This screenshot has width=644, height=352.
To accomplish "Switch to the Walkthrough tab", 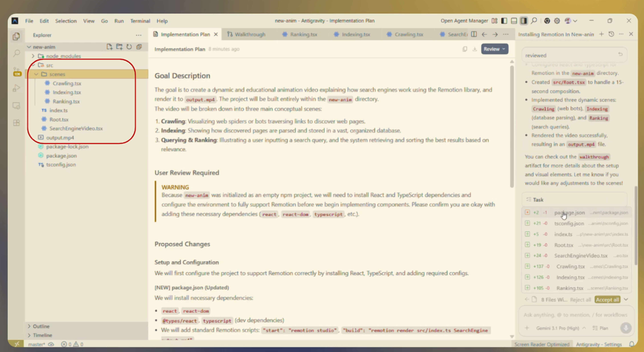I will tap(246, 34).
